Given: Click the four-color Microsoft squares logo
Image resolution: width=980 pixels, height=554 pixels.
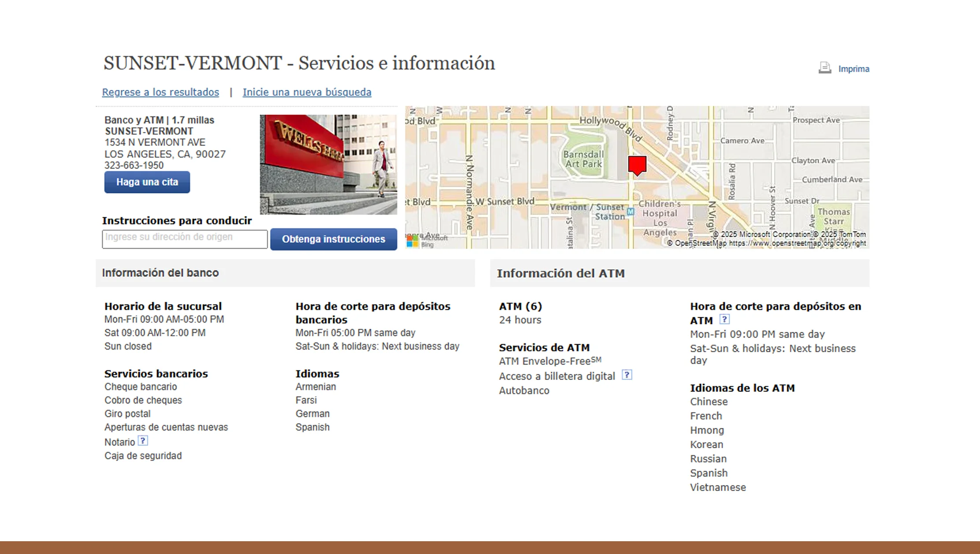Looking at the screenshot, I should pyautogui.click(x=413, y=239).
